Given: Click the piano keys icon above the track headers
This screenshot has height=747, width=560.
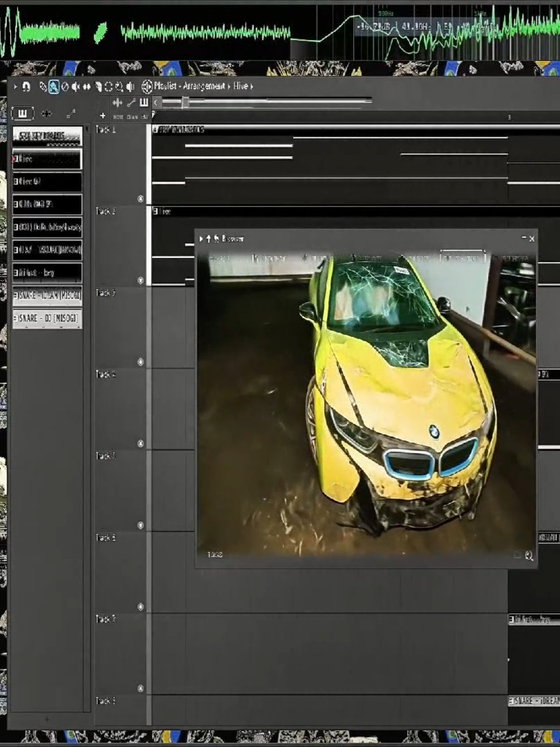Looking at the screenshot, I should pos(143,103).
